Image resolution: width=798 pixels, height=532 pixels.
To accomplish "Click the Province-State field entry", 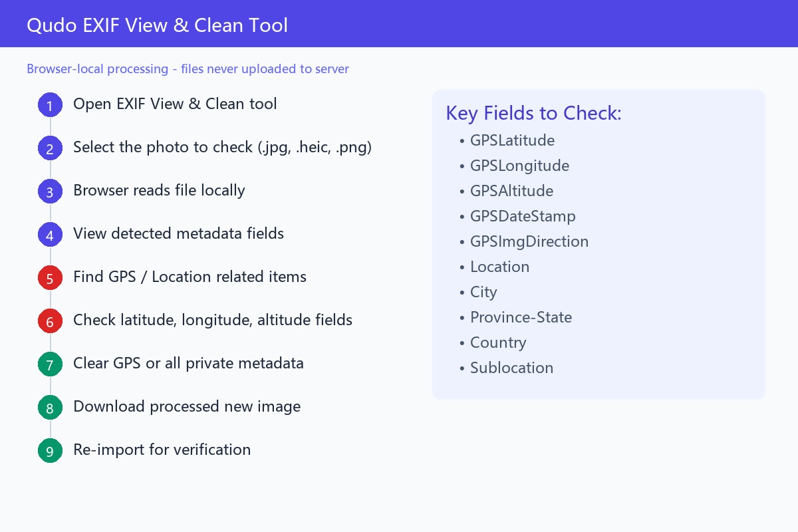I will (515, 317).
